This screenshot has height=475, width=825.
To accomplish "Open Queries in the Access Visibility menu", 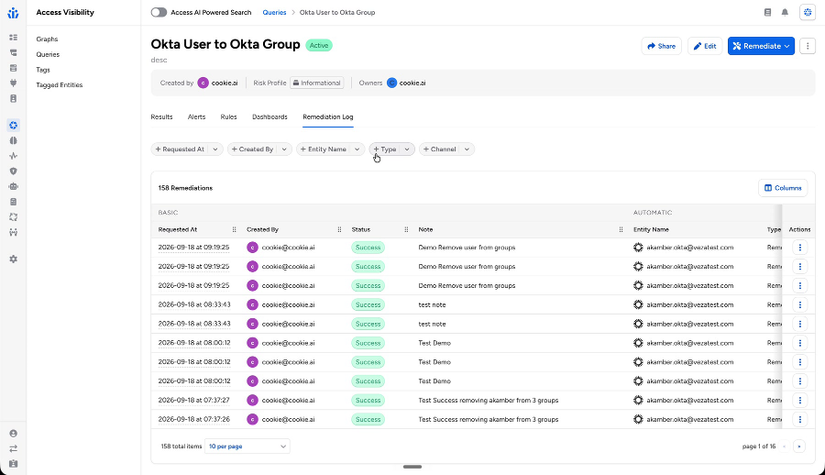I will pyautogui.click(x=47, y=54).
